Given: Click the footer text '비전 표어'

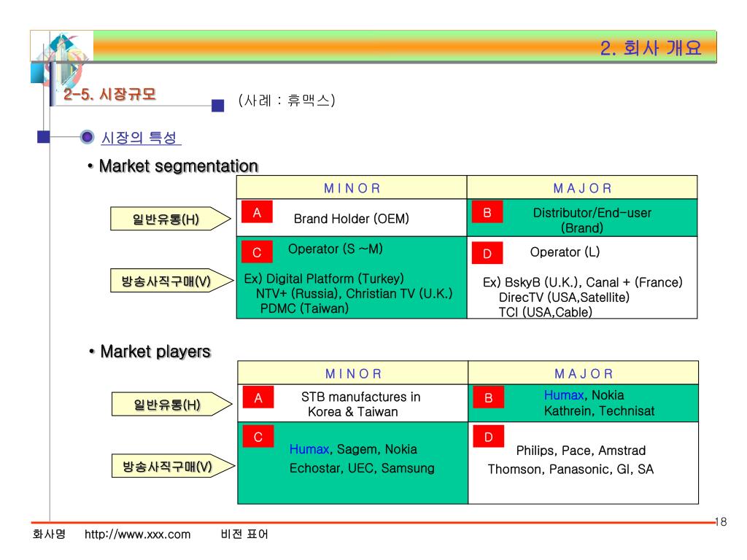Looking at the screenshot, I should tap(244, 534).
